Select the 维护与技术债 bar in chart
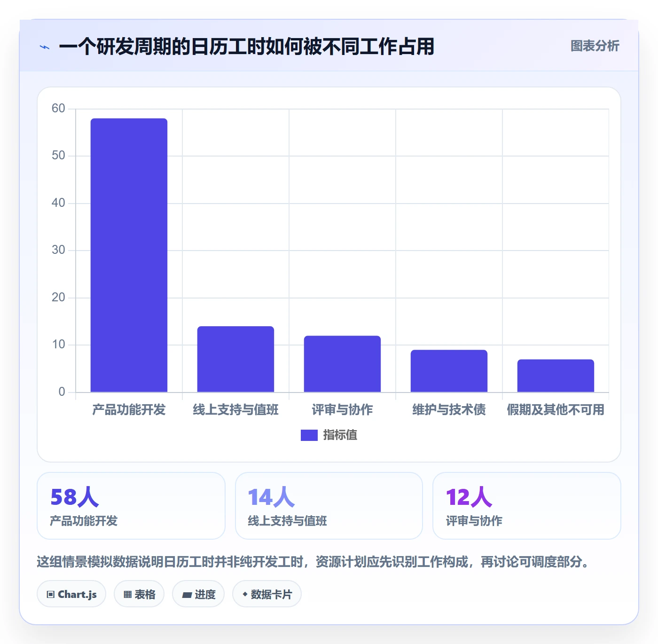Screen dimensions: 658x644 click(449, 371)
